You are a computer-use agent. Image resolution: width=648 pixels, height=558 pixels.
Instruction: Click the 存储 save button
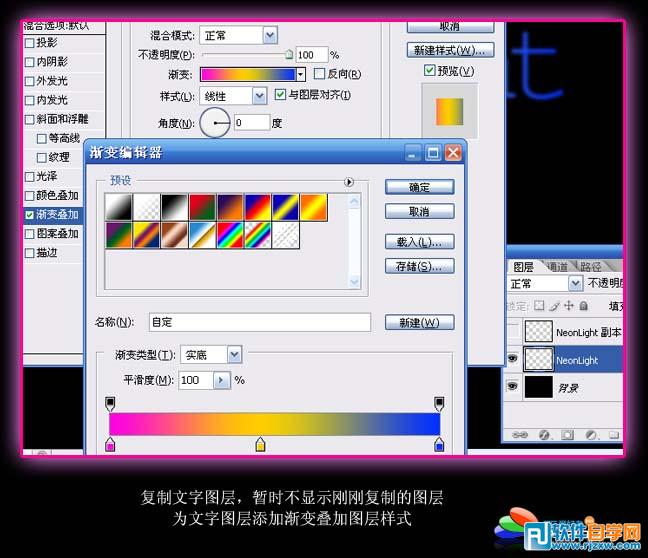tap(419, 266)
